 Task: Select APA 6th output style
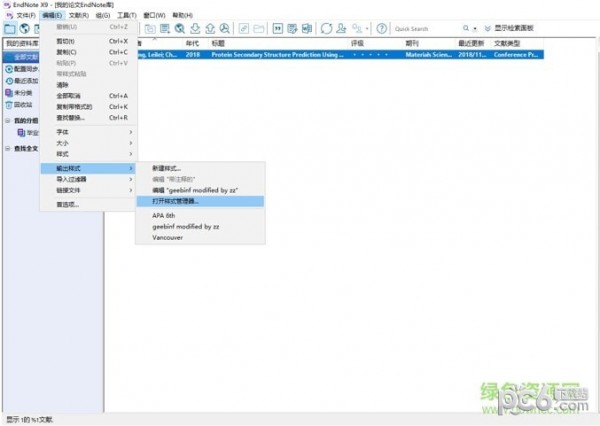[x=200, y=216]
